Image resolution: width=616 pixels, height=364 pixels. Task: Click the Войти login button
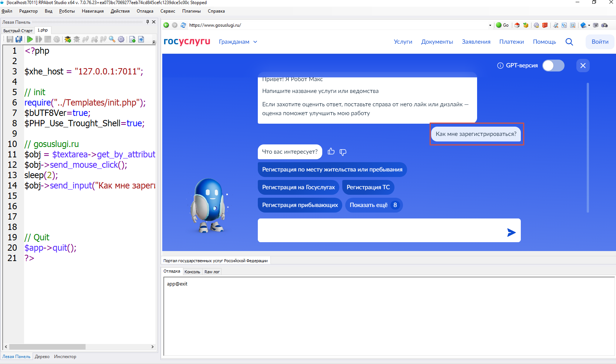(x=600, y=42)
